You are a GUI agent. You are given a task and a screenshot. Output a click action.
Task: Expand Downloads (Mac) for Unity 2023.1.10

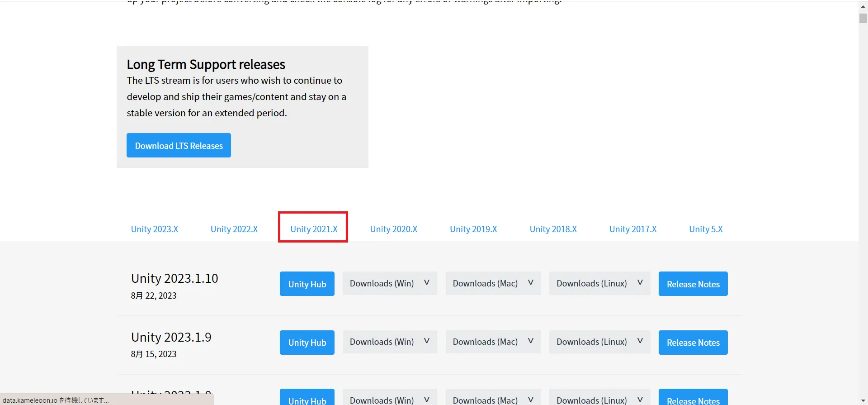[493, 283]
